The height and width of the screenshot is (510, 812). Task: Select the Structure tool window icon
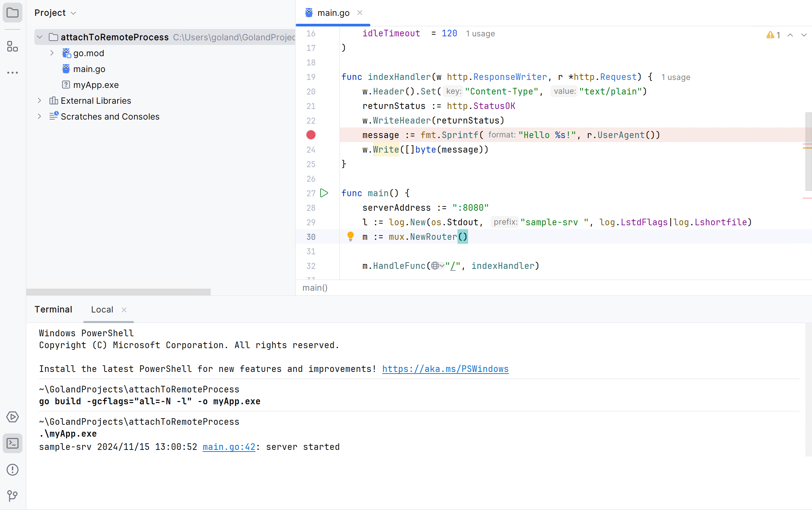coord(13,47)
